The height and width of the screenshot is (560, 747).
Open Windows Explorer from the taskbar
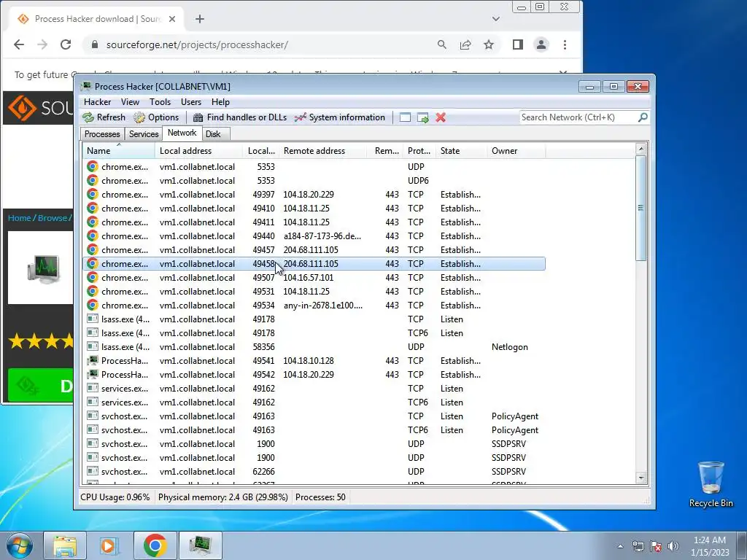pos(65,545)
